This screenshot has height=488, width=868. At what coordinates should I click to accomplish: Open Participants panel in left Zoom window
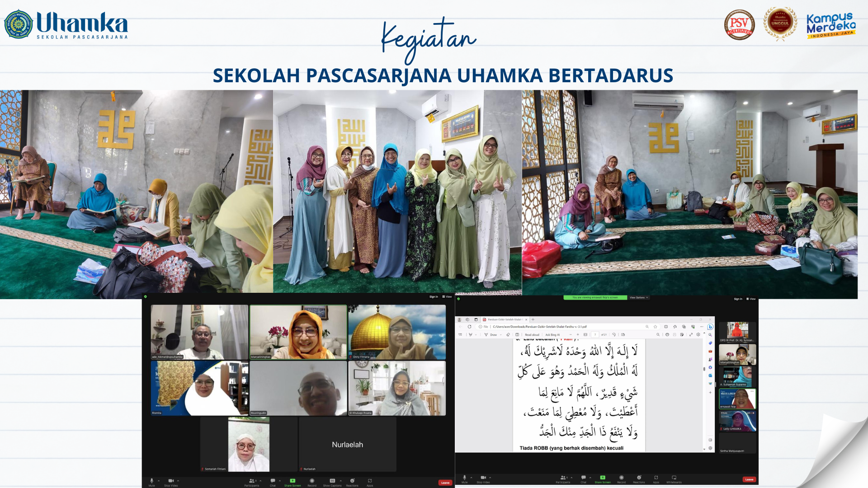point(251,481)
